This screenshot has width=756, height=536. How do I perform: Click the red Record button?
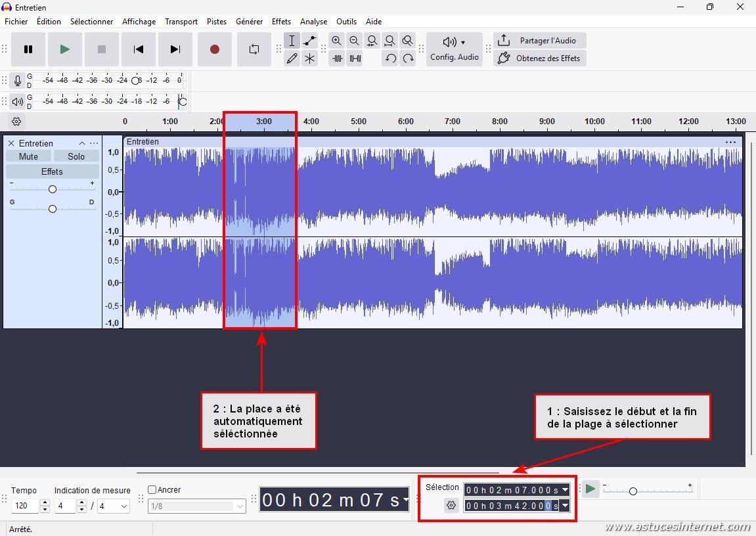coord(214,49)
